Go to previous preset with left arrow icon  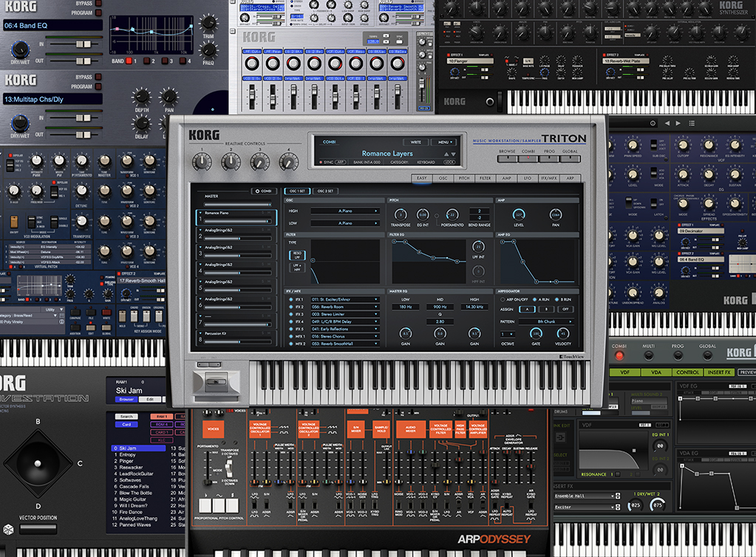[667, 123]
